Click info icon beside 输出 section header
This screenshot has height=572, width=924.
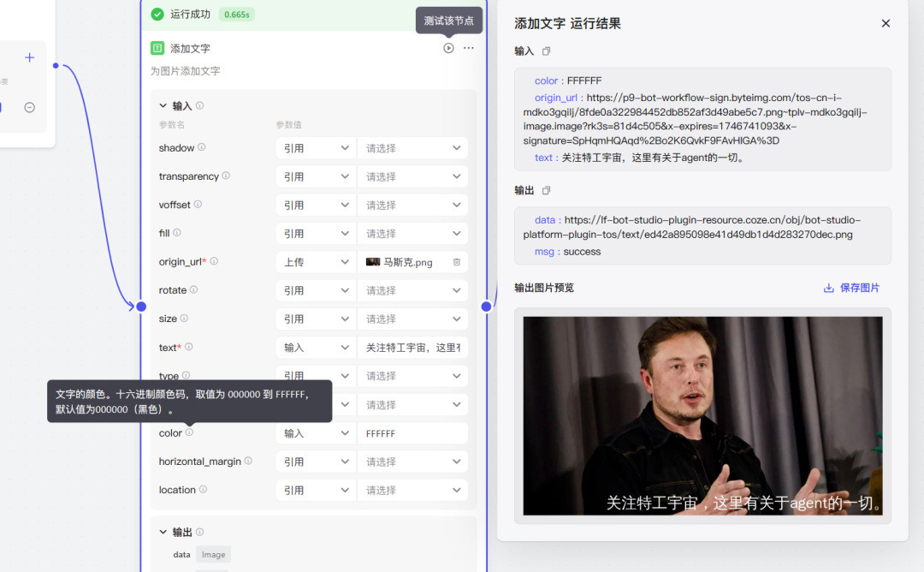pos(199,532)
